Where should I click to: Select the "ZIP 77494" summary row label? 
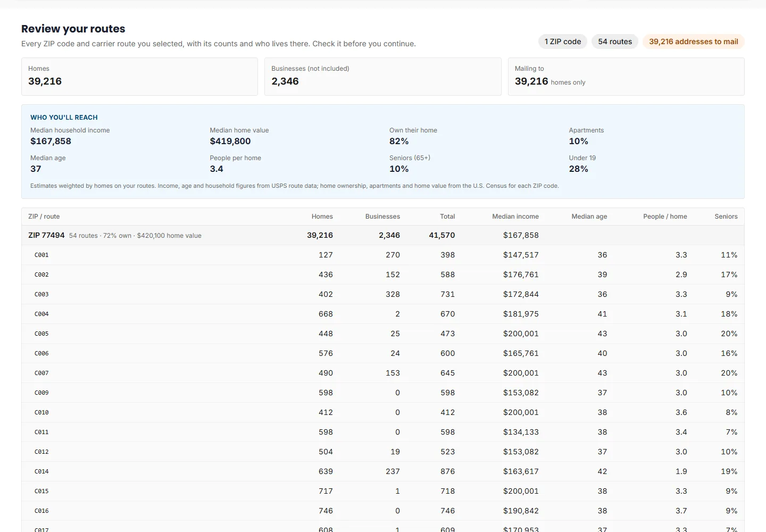coord(46,235)
